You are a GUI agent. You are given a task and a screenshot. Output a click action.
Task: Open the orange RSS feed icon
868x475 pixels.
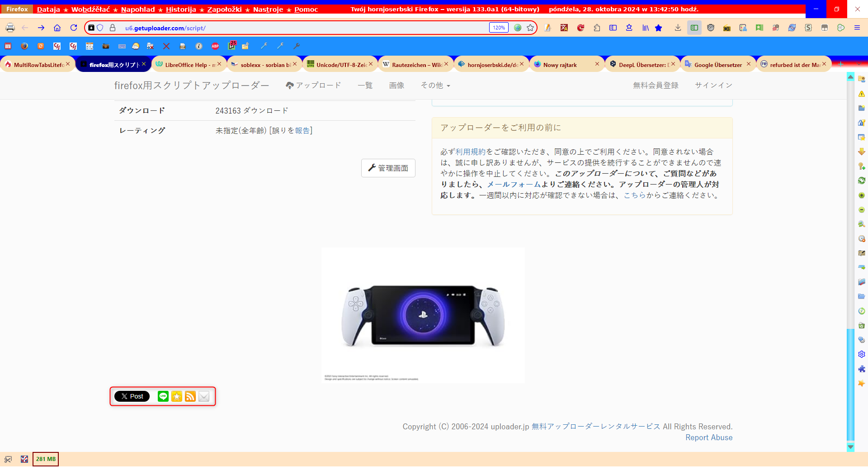tap(190, 396)
